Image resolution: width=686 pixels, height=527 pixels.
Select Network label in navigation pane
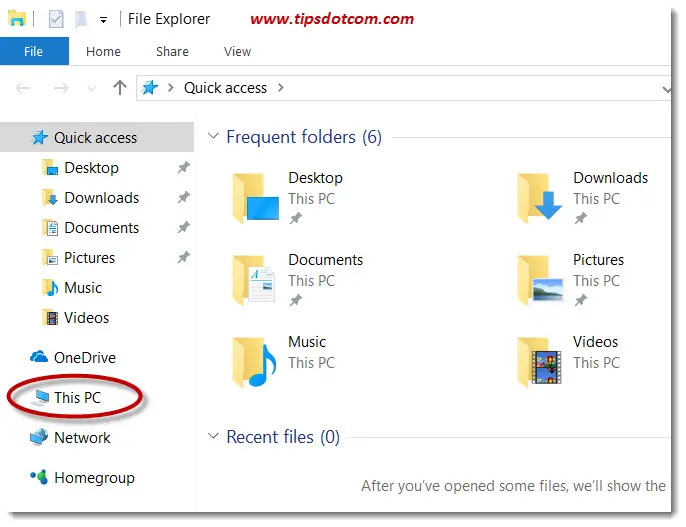click(x=82, y=438)
